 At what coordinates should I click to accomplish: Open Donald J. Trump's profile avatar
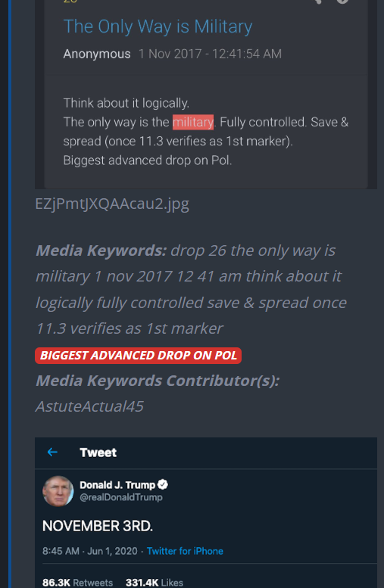tap(58, 491)
